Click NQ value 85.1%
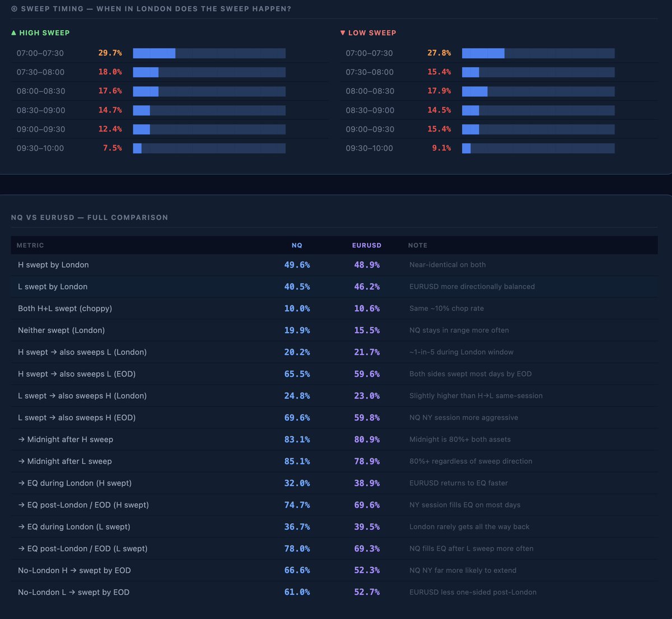Screen dimensions: 672x619 tap(297, 462)
